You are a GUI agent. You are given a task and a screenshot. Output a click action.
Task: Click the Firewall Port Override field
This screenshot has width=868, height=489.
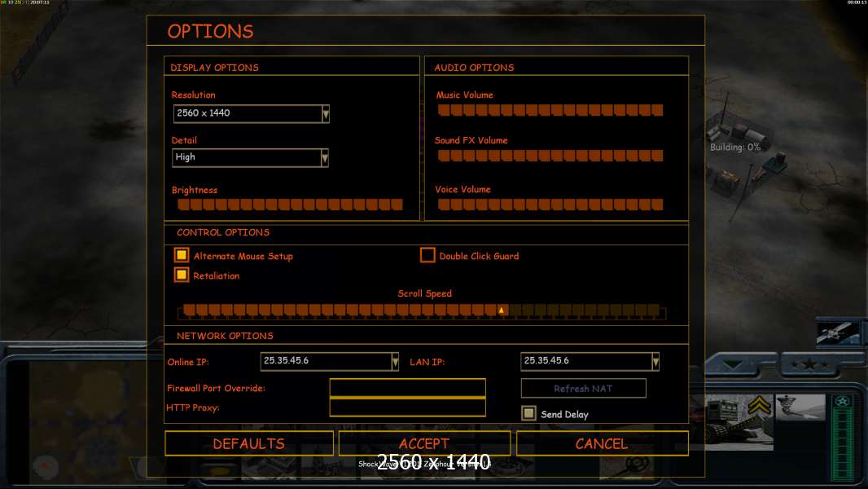tap(407, 388)
